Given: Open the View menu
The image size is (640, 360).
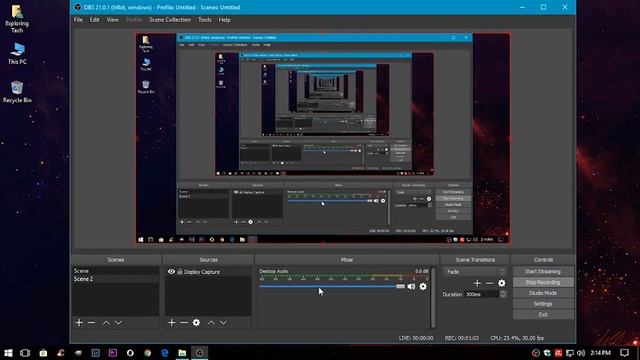Looking at the screenshot, I should tap(113, 20).
